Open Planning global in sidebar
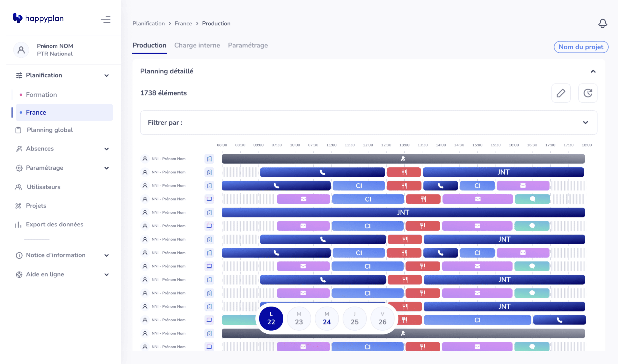The width and height of the screenshot is (618, 364). tap(50, 130)
